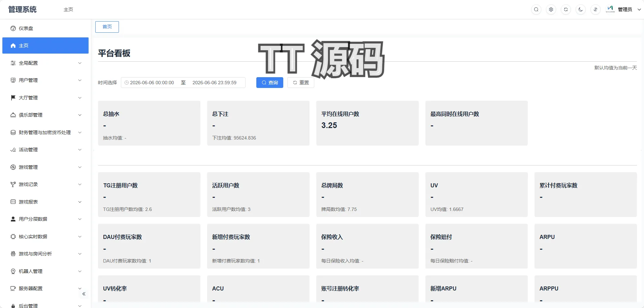Click the refresh icon in header
Viewport: 644px width, 308px height.
pyautogui.click(x=566, y=9)
